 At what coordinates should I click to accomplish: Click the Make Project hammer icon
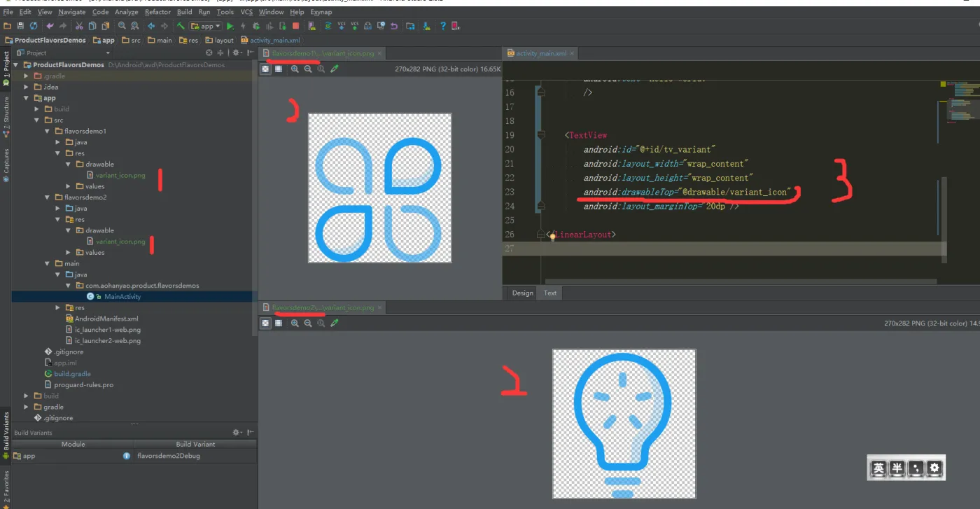click(181, 26)
